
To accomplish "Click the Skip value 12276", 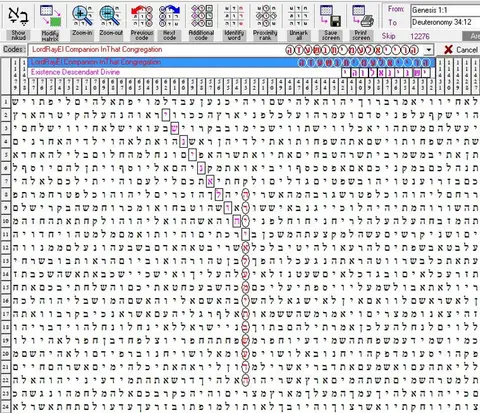I will coord(420,36).
